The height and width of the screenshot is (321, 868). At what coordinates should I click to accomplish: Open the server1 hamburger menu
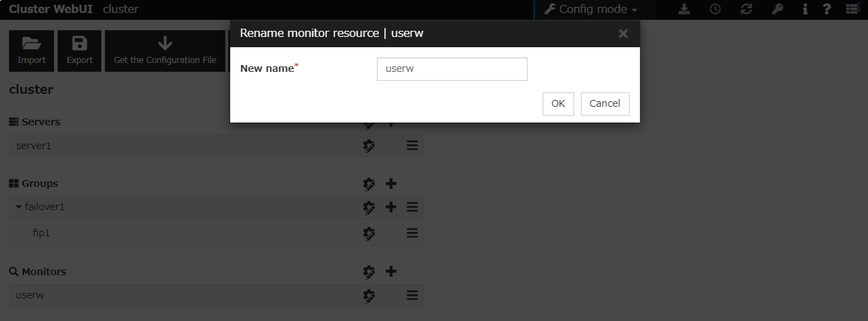[412, 146]
